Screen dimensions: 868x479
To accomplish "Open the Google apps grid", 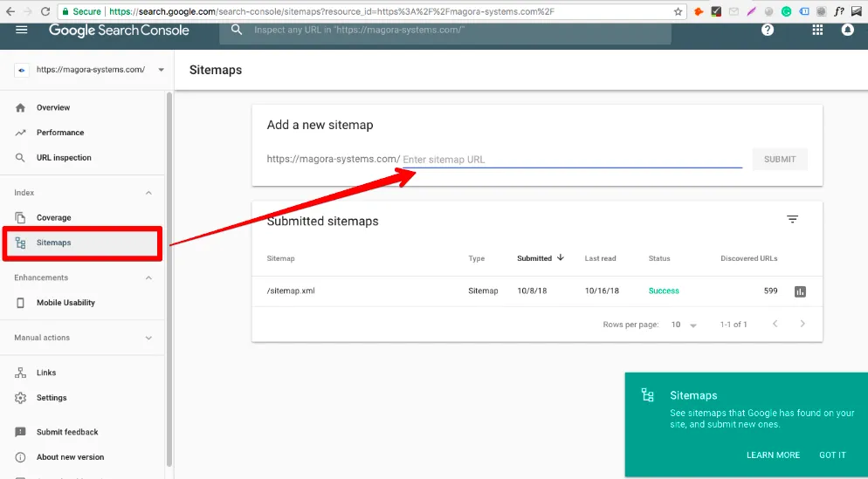I will 817,30.
